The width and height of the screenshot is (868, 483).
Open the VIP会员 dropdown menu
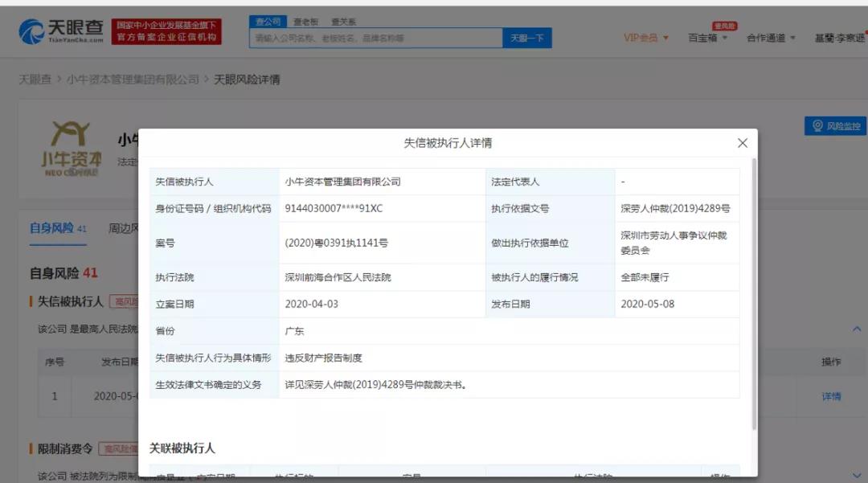pos(646,38)
